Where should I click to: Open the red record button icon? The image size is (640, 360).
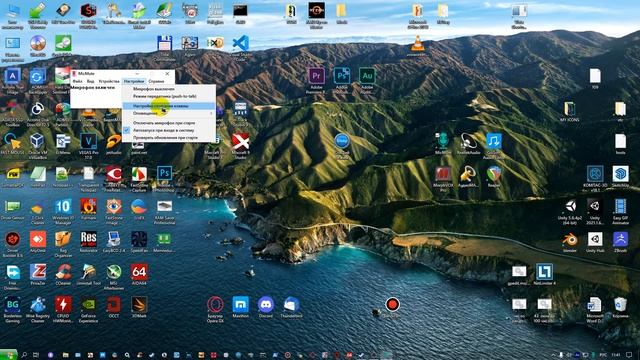[392, 304]
